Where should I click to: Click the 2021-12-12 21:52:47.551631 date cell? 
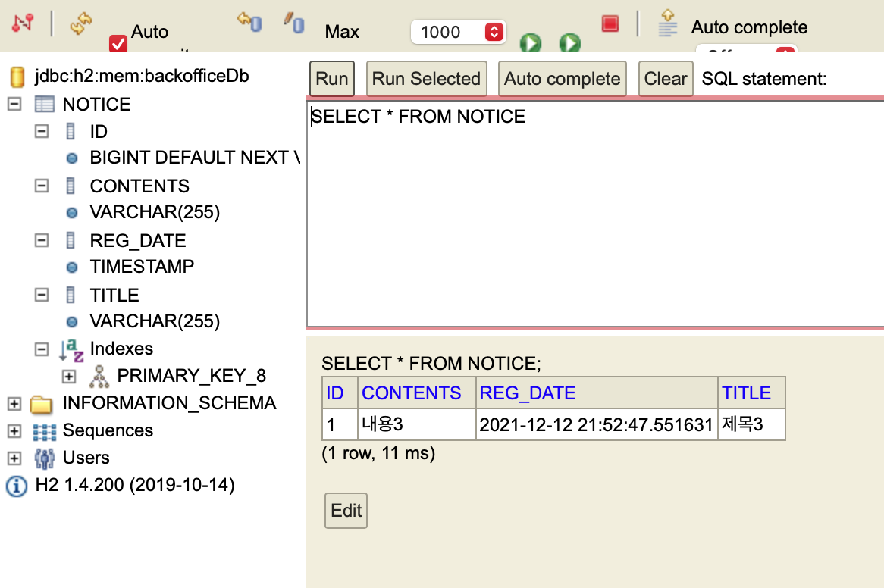coord(597,424)
